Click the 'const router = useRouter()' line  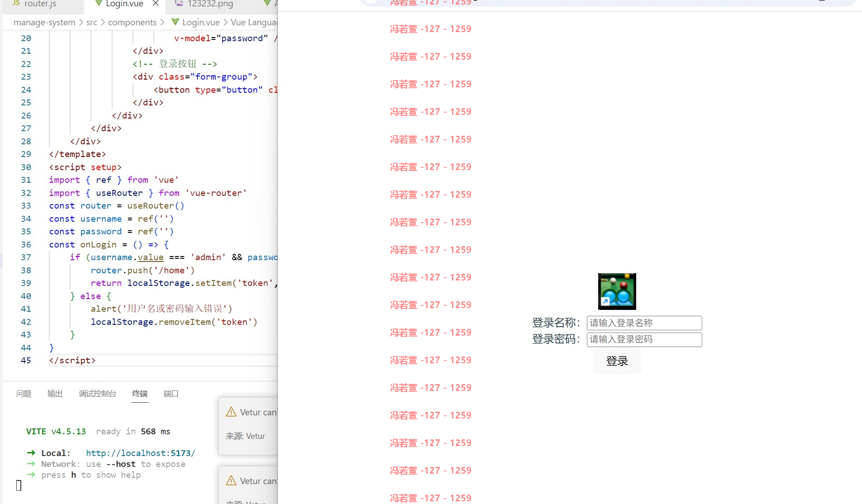pos(117,205)
